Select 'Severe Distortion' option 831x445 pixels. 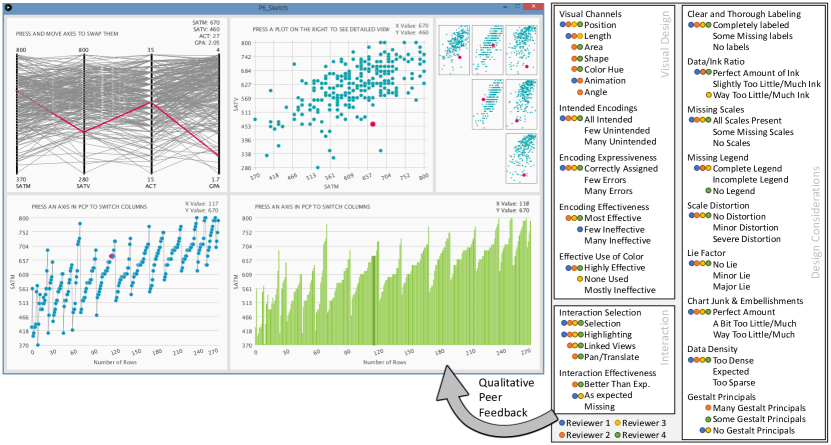point(746,238)
